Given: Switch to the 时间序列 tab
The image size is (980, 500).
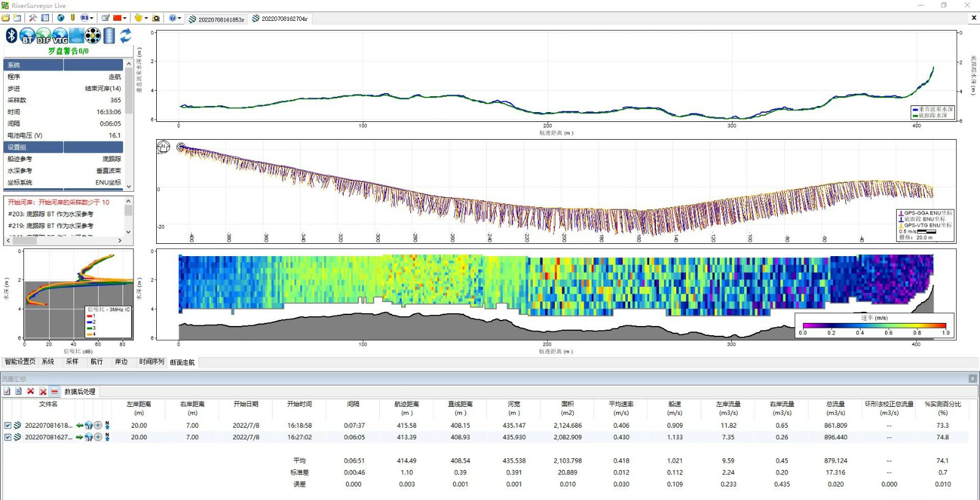Looking at the screenshot, I should (x=151, y=362).
